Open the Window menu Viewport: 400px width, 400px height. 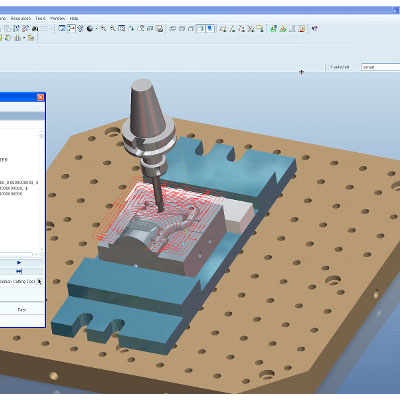pyautogui.click(x=57, y=18)
